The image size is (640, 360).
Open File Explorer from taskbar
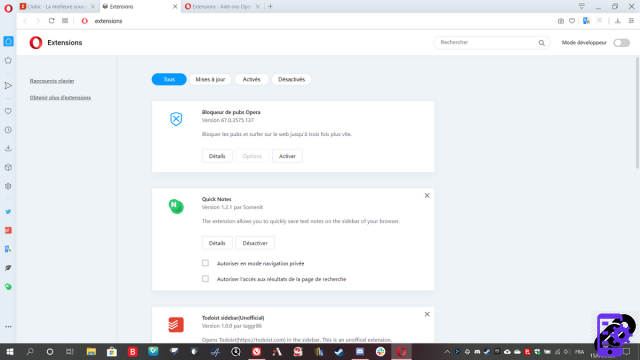point(91,352)
